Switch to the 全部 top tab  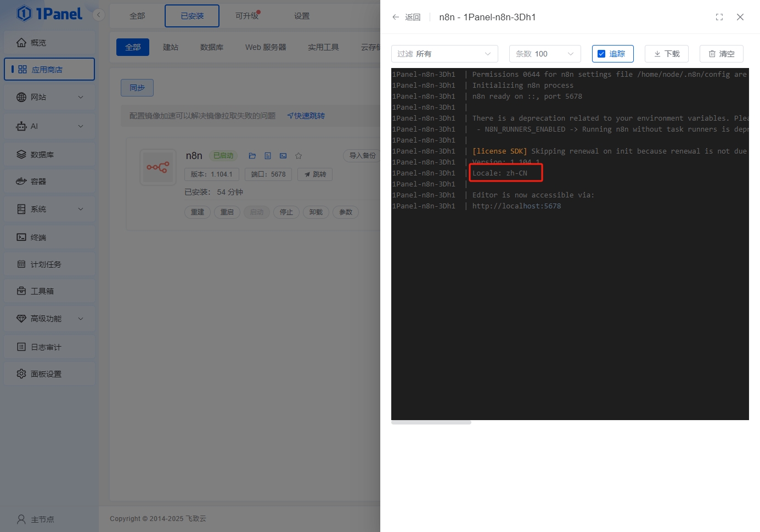pyautogui.click(x=137, y=16)
